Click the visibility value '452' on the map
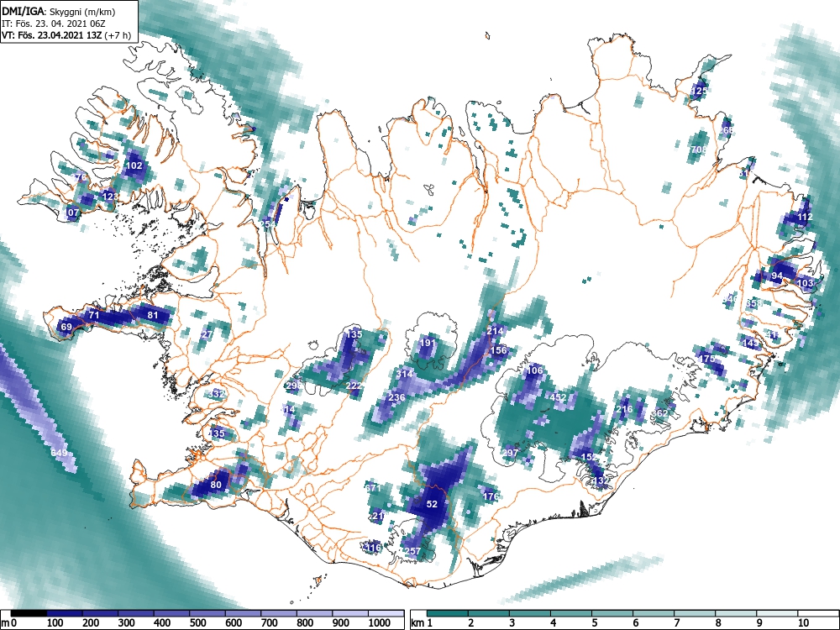840x630 pixels. click(559, 397)
